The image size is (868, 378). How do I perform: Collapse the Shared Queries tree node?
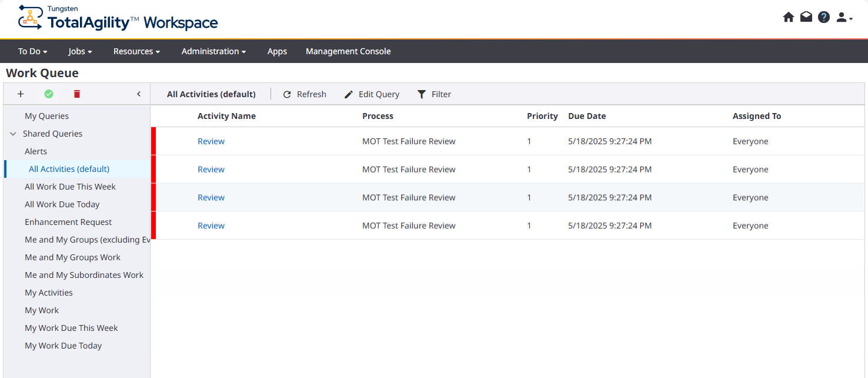(13, 134)
